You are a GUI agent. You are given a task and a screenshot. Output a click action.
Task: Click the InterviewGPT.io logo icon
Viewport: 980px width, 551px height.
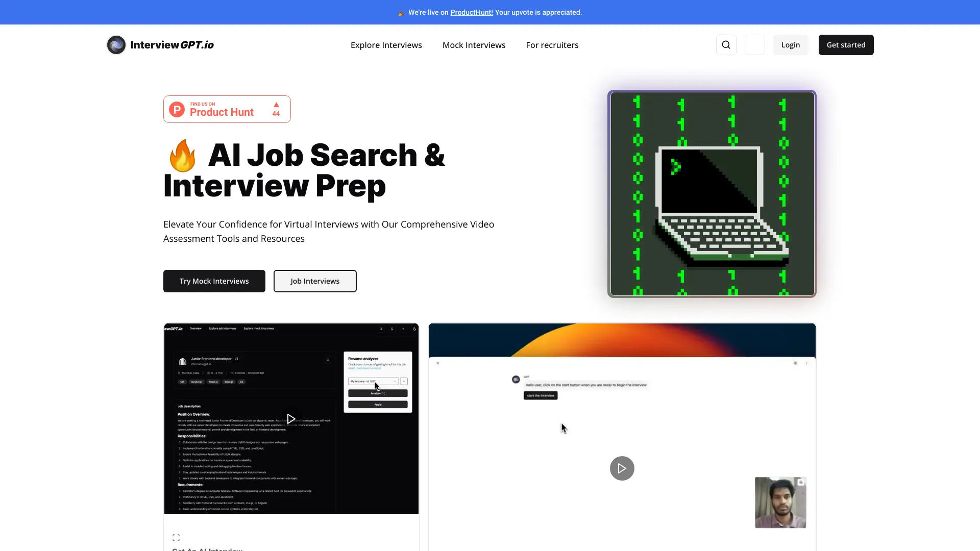[116, 44]
